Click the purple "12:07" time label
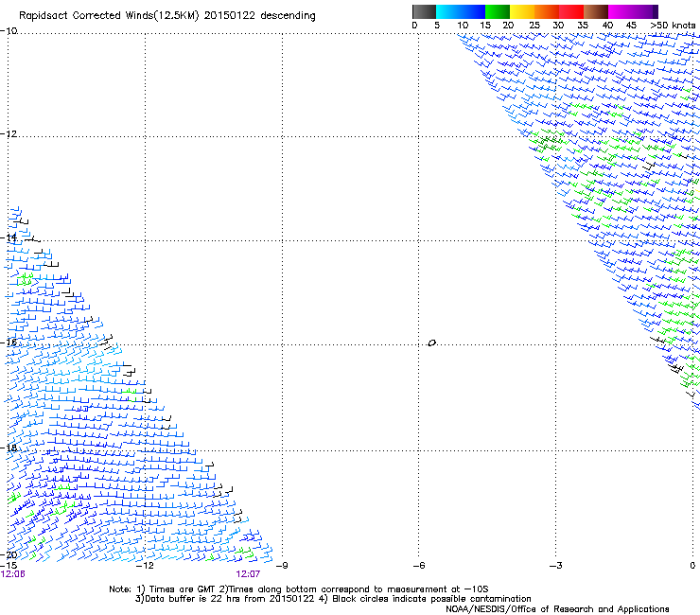The width and height of the screenshot is (700, 615). tap(248, 574)
